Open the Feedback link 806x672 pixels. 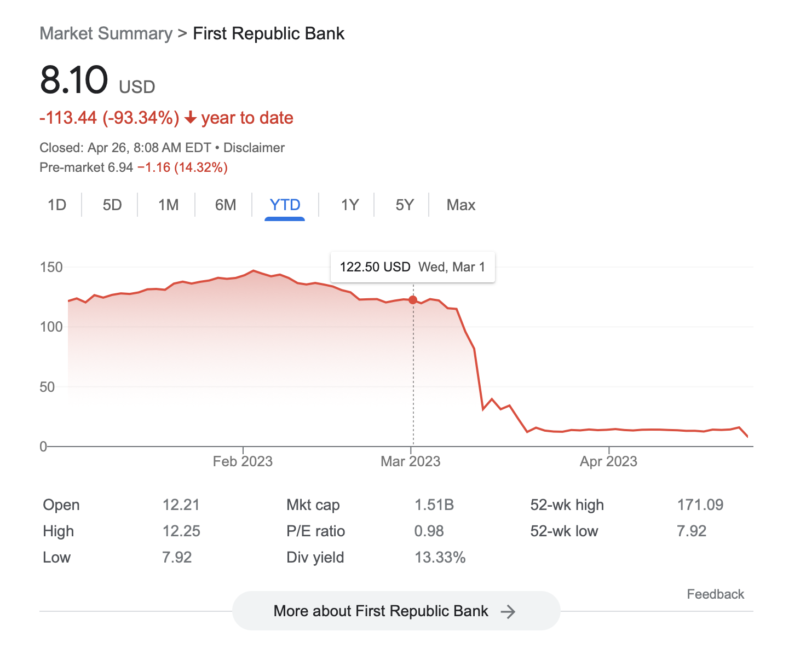(x=715, y=594)
